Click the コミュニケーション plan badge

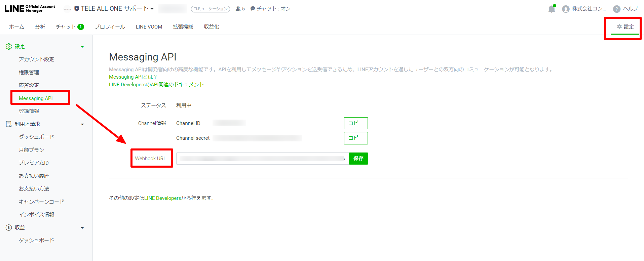click(211, 9)
